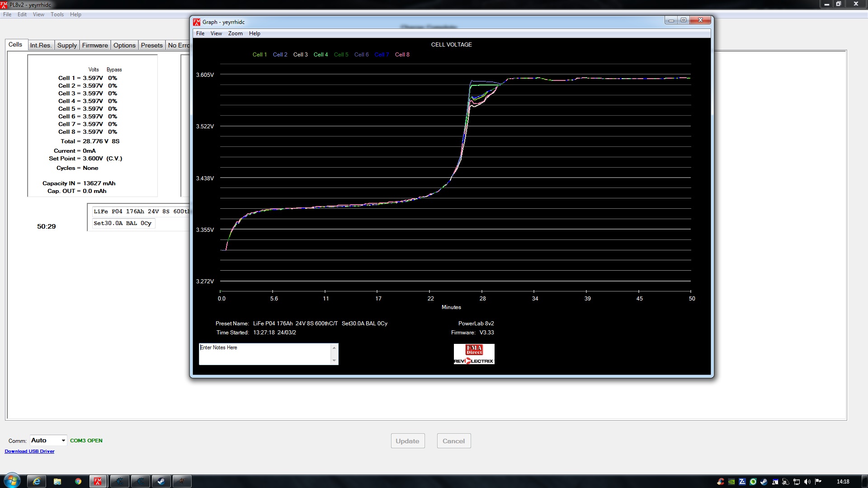The image size is (868, 488).
Task: Launch Google Chrome from taskbar
Action: click(78, 481)
